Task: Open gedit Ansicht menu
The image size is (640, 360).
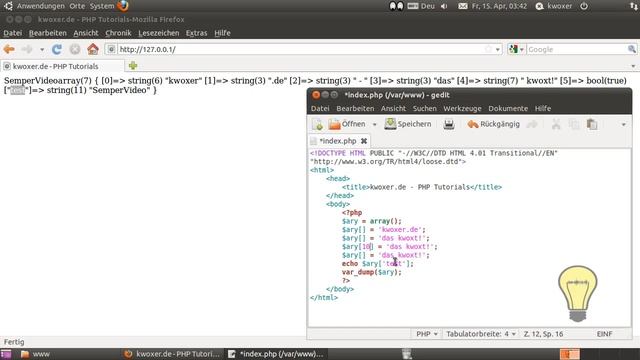Action: (x=393, y=109)
